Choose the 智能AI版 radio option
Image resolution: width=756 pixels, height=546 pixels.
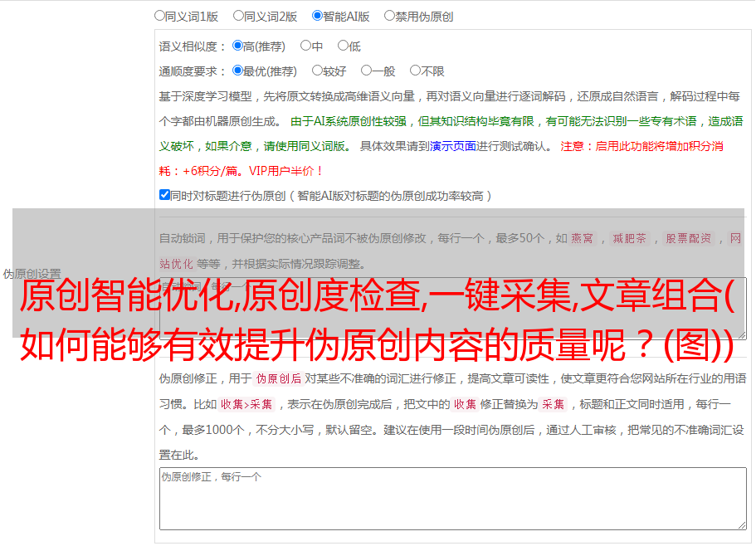[x=317, y=16]
